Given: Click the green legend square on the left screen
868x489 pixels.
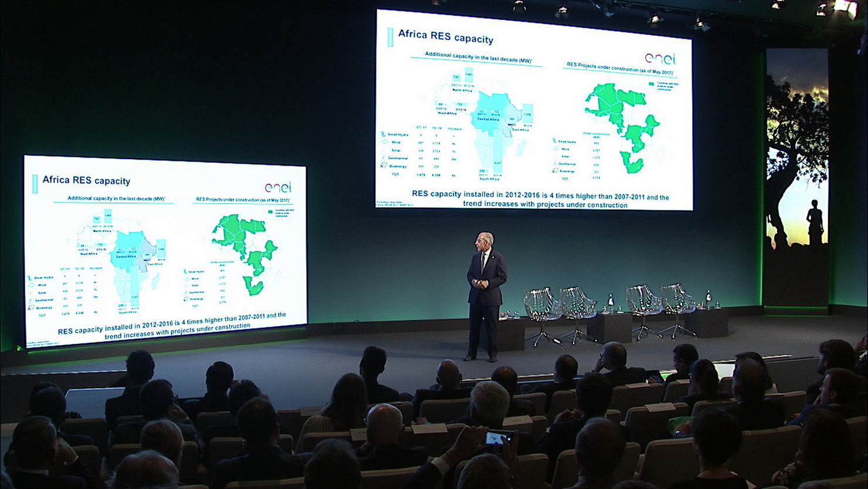Looking at the screenshot, I should coord(270,211).
